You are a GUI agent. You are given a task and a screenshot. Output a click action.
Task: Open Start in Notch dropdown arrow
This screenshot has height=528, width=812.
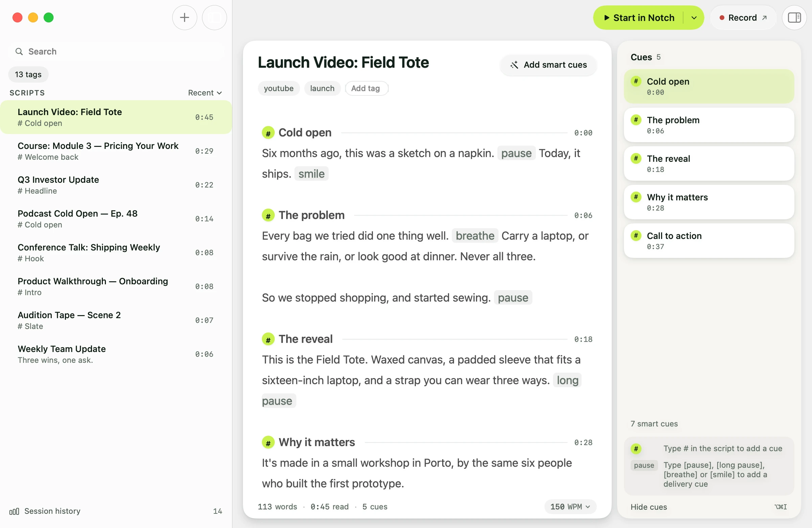coord(694,17)
